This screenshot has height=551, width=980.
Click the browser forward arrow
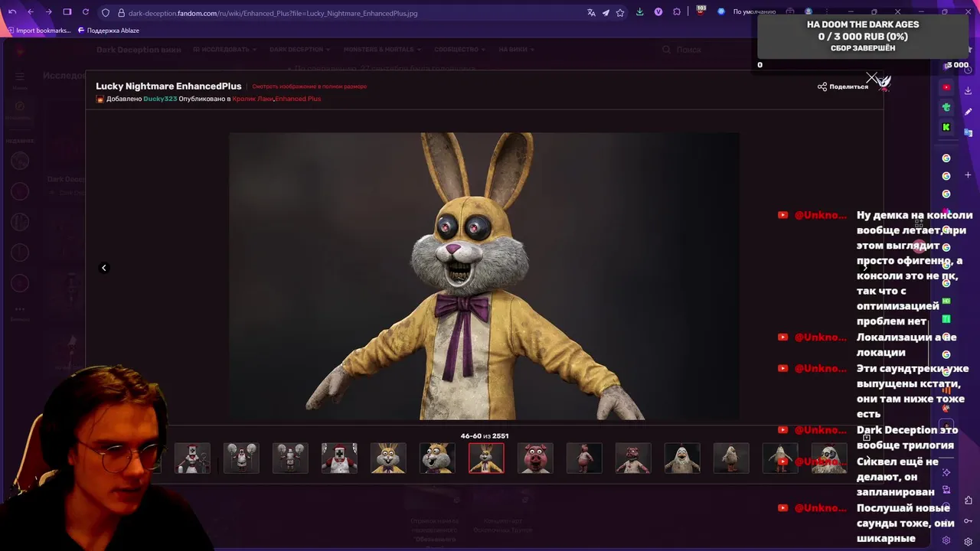tap(48, 12)
